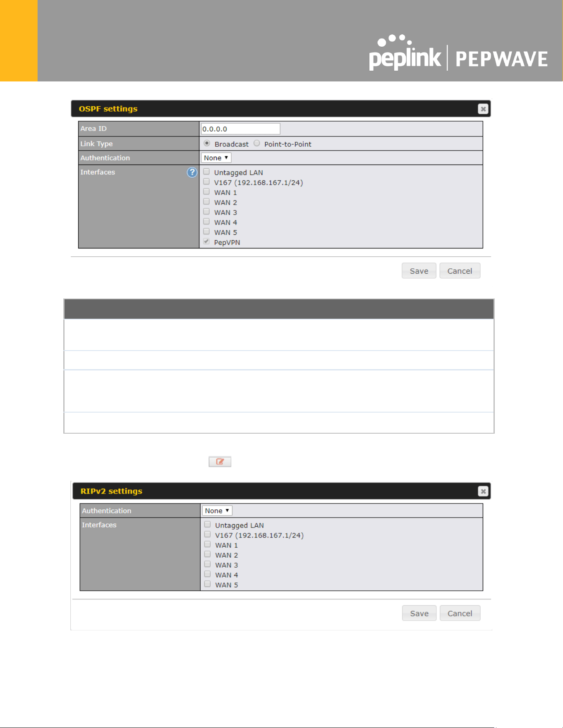Click the "Link Type" row label

click(96, 144)
